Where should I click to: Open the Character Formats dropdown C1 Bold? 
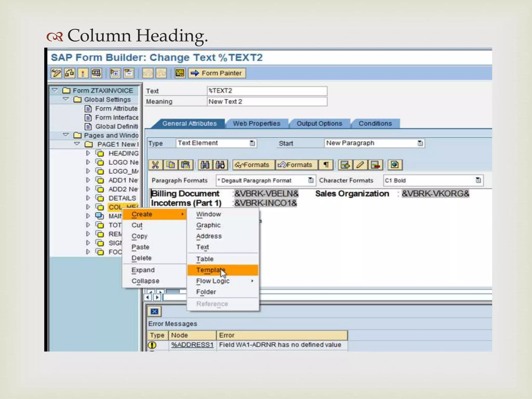[x=478, y=180]
